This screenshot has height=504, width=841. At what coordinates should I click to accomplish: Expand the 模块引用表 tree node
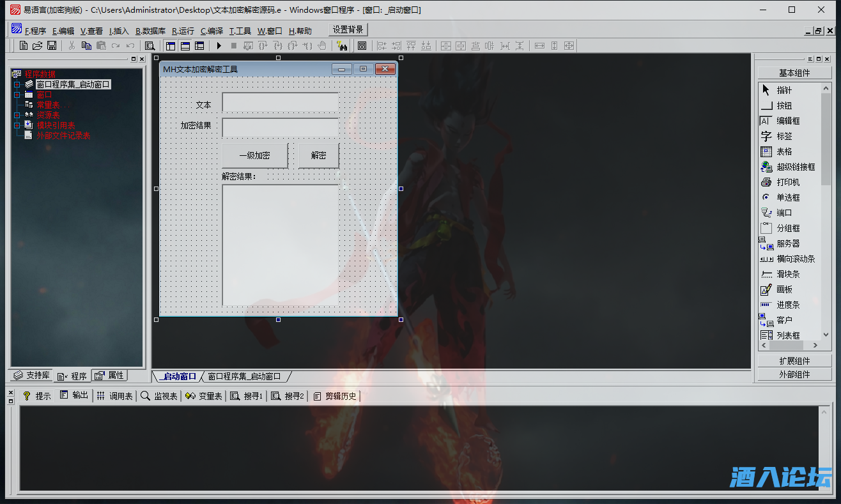[17, 125]
